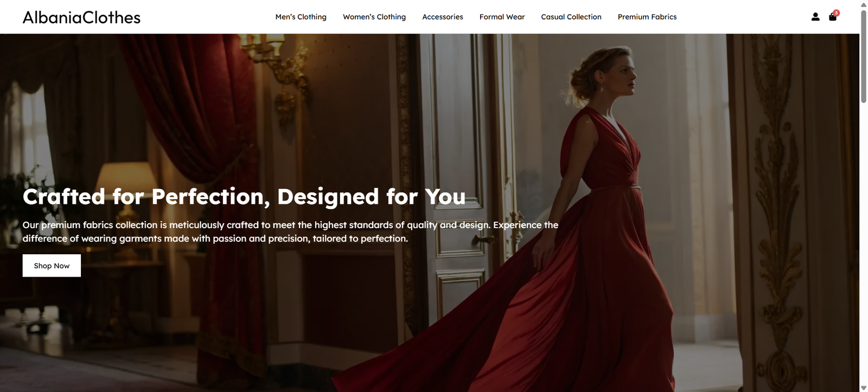Click the premium fabrics description paragraph
Image resolution: width=868 pixels, height=392 pixels.
[x=290, y=232]
